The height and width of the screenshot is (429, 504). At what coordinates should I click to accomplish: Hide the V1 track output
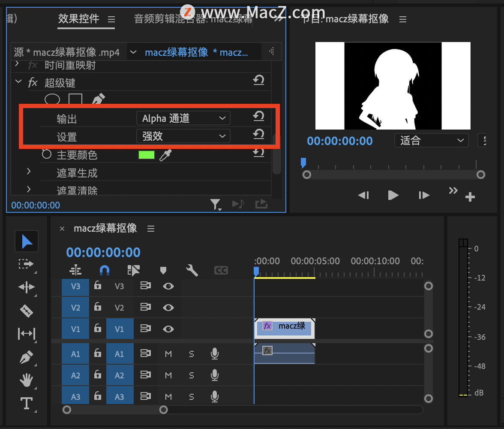click(168, 329)
